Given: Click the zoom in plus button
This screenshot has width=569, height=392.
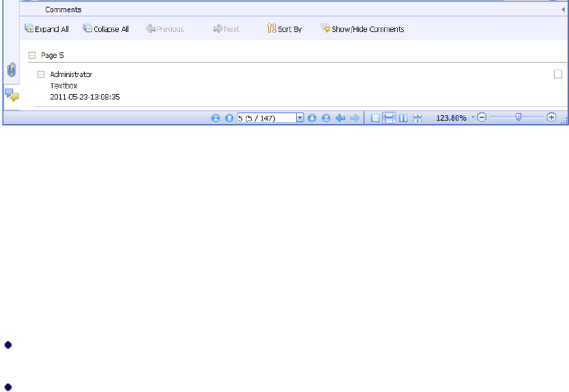Looking at the screenshot, I should 551,117.
